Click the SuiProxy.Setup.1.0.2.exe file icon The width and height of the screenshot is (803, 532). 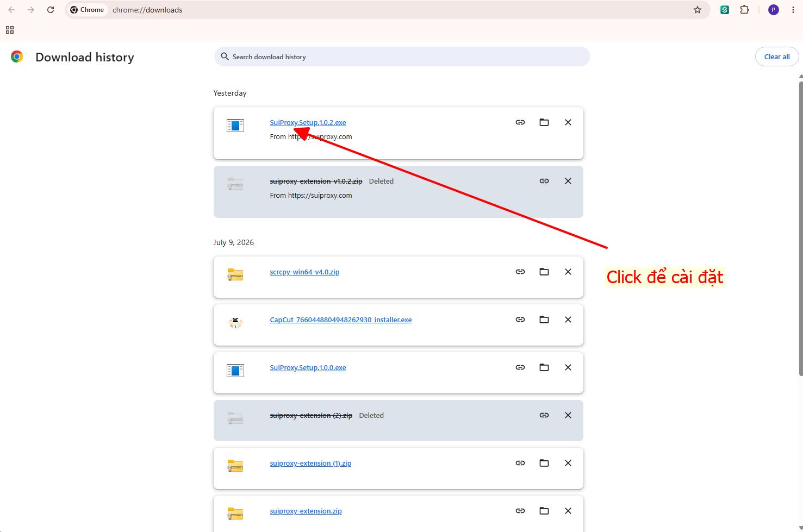coord(235,126)
